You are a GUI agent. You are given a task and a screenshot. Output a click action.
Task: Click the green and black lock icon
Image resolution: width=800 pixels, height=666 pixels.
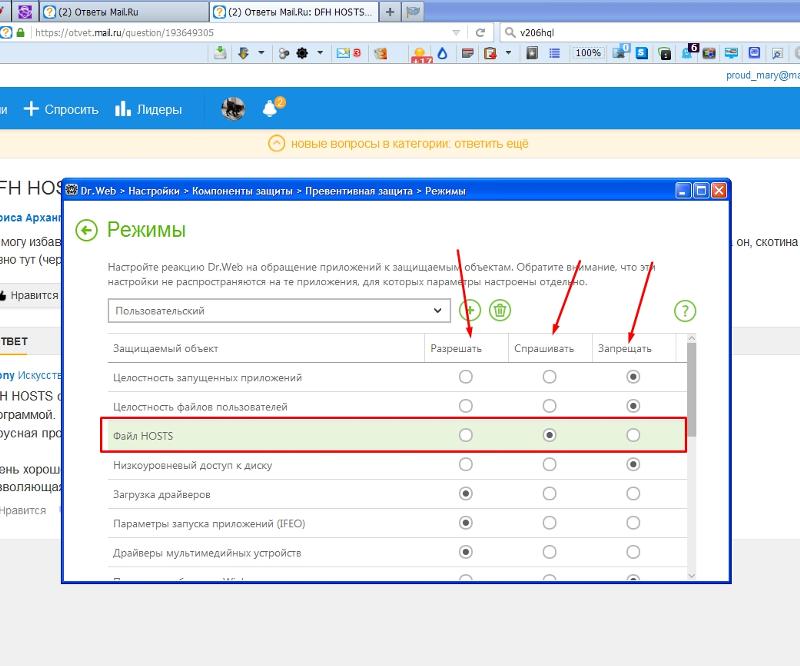[664, 53]
